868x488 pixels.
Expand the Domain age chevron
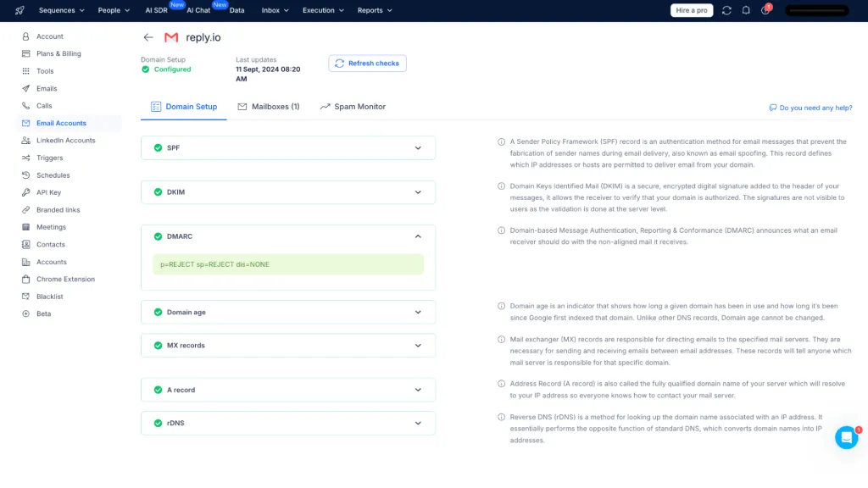tap(418, 312)
